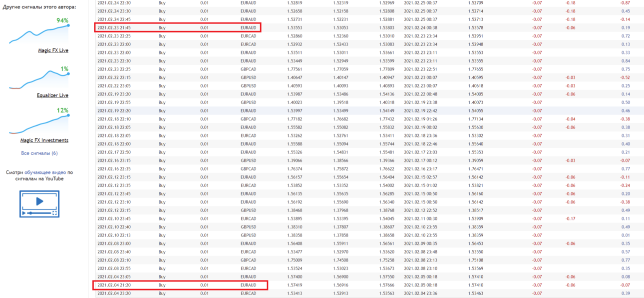This screenshot has width=644, height=298.
Task: Click the 'Другие сигналы этого автора:' heading
Action: (39, 7)
